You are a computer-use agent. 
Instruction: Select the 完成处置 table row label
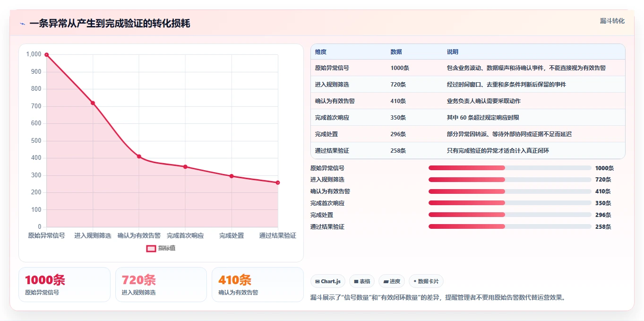tap(326, 134)
